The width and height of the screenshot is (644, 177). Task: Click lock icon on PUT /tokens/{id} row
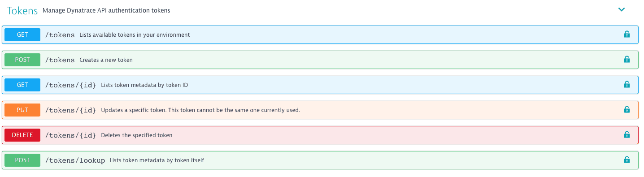point(627,109)
